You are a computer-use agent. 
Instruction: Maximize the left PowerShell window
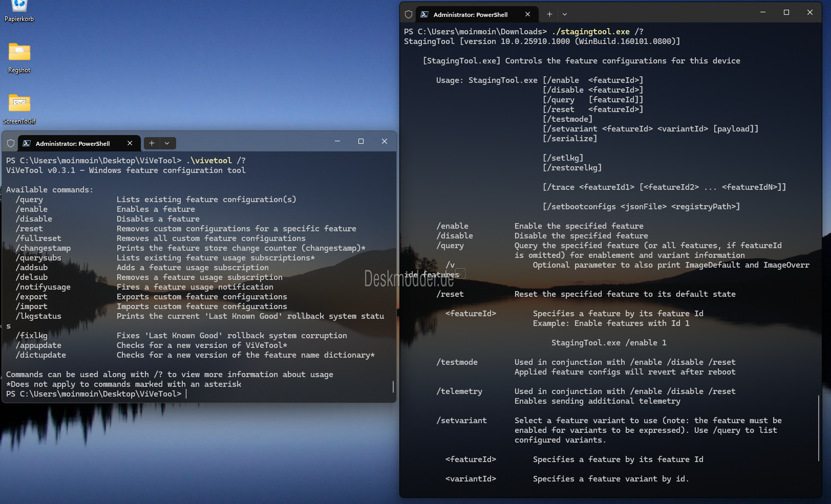[x=361, y=141]
